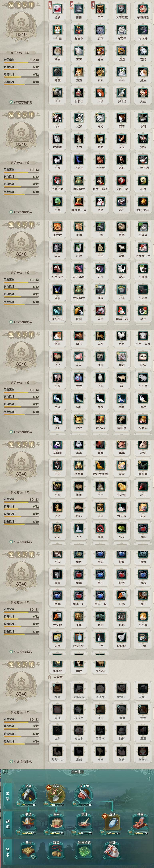Image resolution: width=154 pixels, height=868 pixels.
Task: Click the question mark help icon in 生活技艺
Action: [x=149, y=779]
